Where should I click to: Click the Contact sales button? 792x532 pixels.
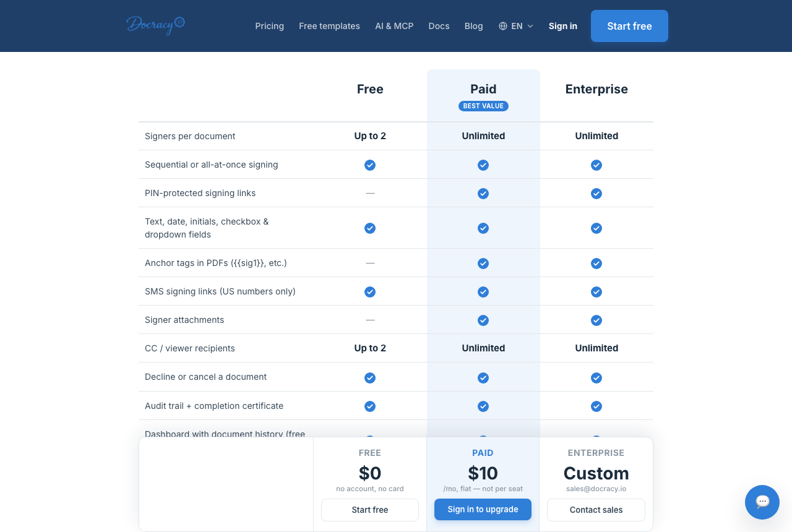pos(596,510)
